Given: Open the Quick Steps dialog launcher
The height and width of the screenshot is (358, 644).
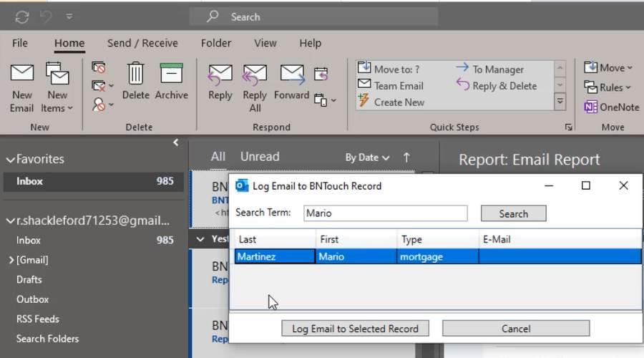Looking at the screenshot, I should click(x=568, y=127).
